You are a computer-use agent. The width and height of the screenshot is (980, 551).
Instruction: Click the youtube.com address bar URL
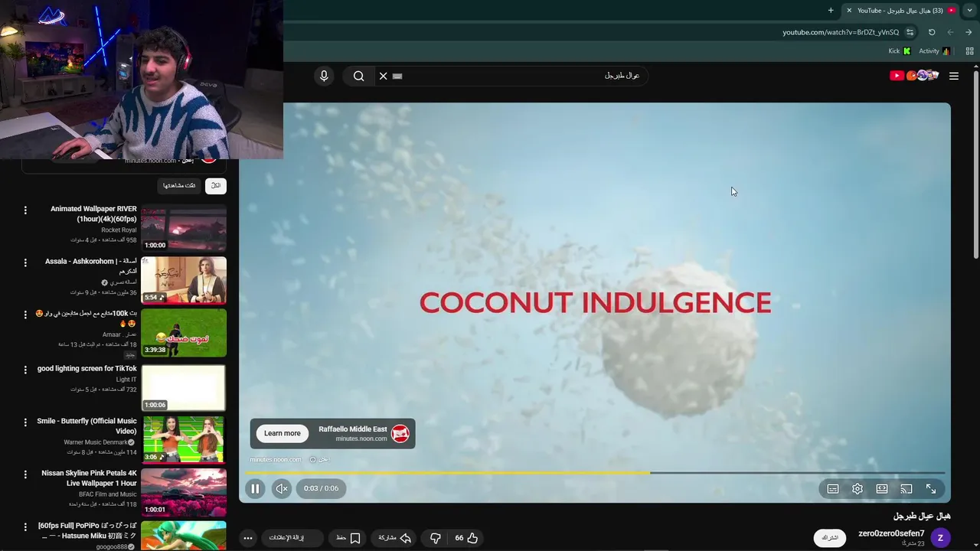click(841, 32)
